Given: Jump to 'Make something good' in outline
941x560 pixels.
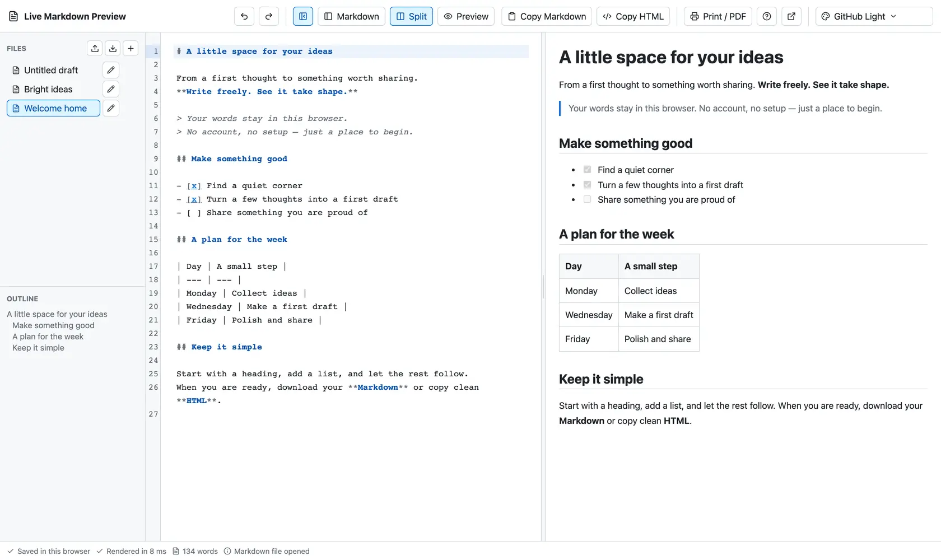Looking at the screenshot, I should (x=53, y=325).
